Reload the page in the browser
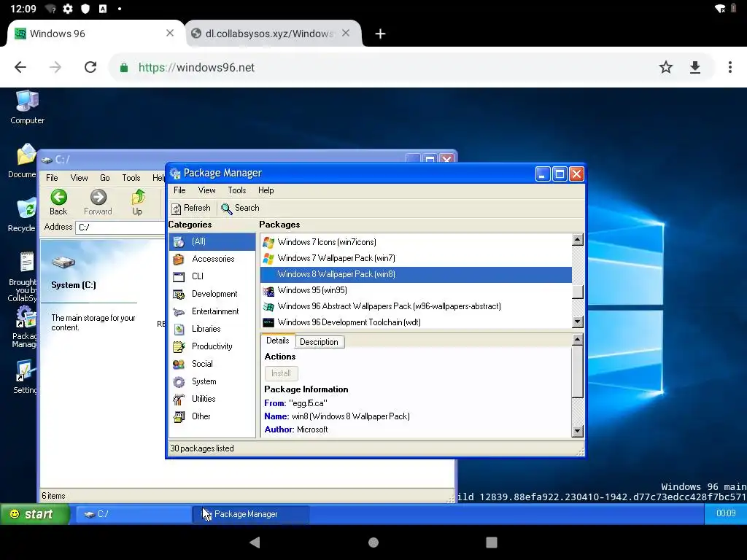Screen dimensions: 747x560 pyautogui.click(x=90, y=68)
